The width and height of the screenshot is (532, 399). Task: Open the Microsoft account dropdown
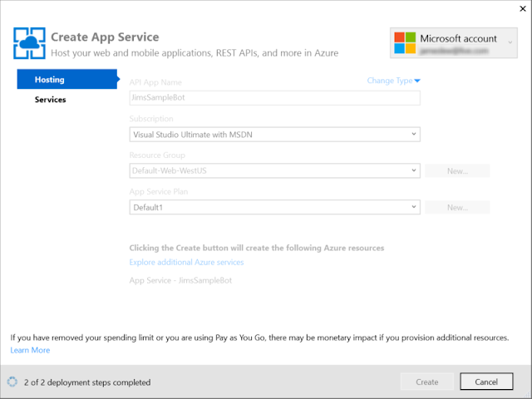coord(454,42)
